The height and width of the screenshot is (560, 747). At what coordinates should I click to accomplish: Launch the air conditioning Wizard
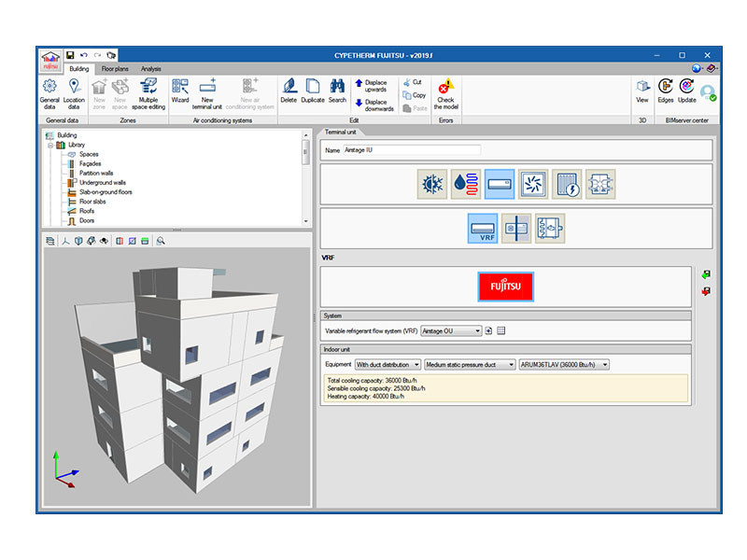180,90
